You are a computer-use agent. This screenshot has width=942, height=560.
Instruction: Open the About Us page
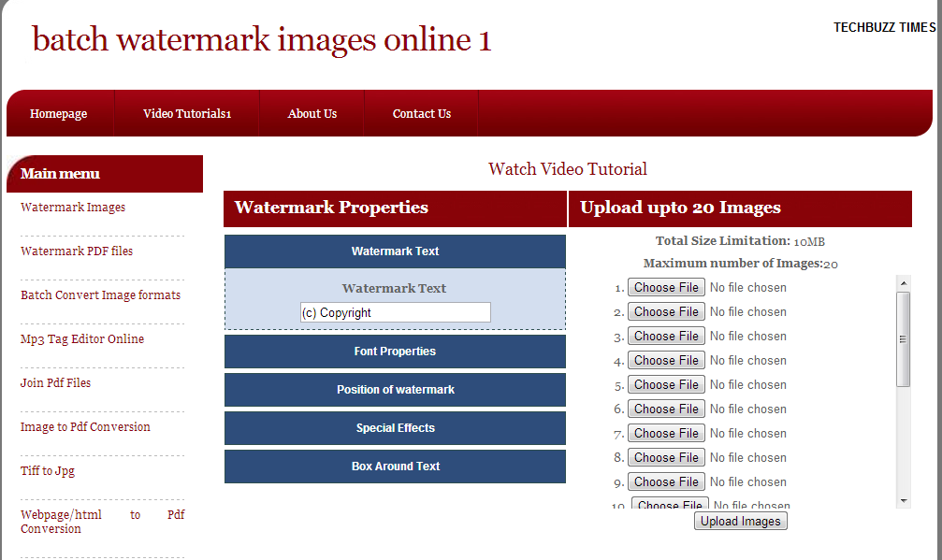pos(312,112)
